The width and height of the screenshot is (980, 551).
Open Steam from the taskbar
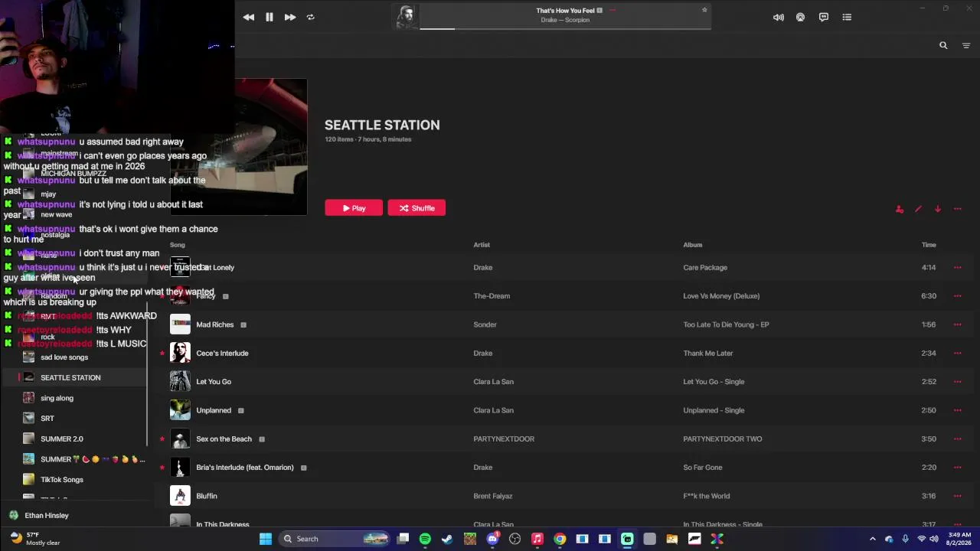click(447, 539)
